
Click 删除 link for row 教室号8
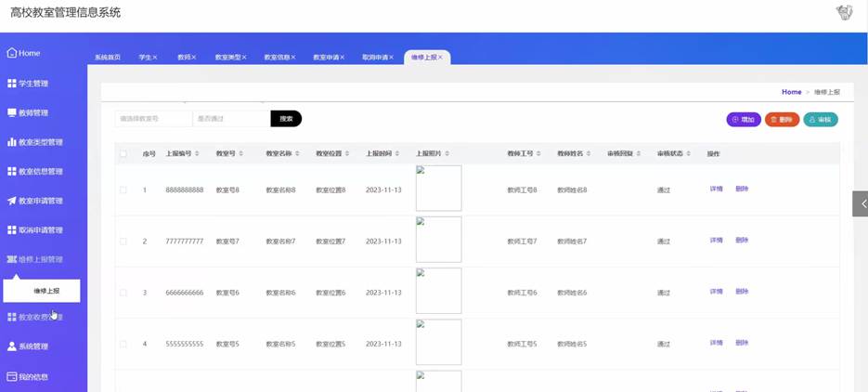[x=742, y=189]
